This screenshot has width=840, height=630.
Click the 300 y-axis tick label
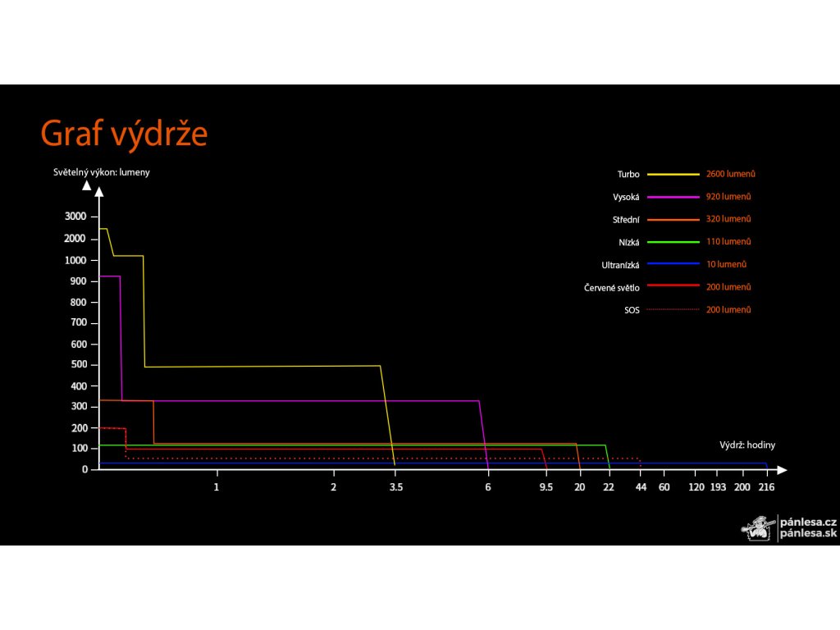click(78, 406)
